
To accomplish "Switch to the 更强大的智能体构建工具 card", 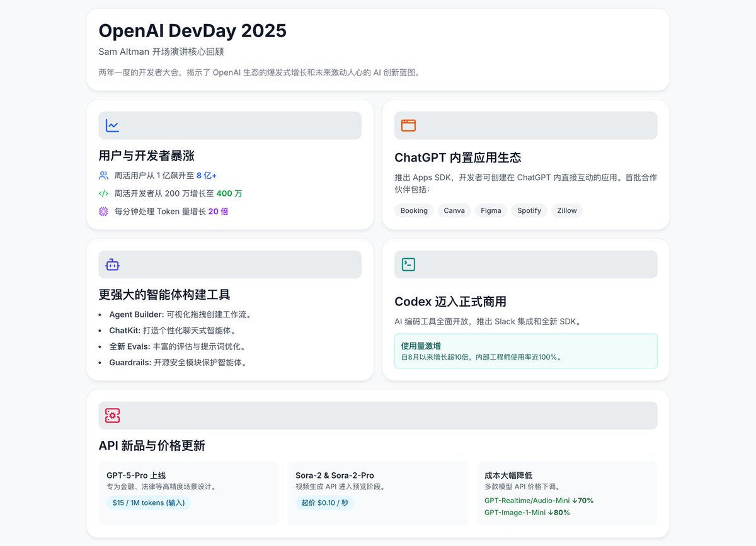I will click(229, 309).
